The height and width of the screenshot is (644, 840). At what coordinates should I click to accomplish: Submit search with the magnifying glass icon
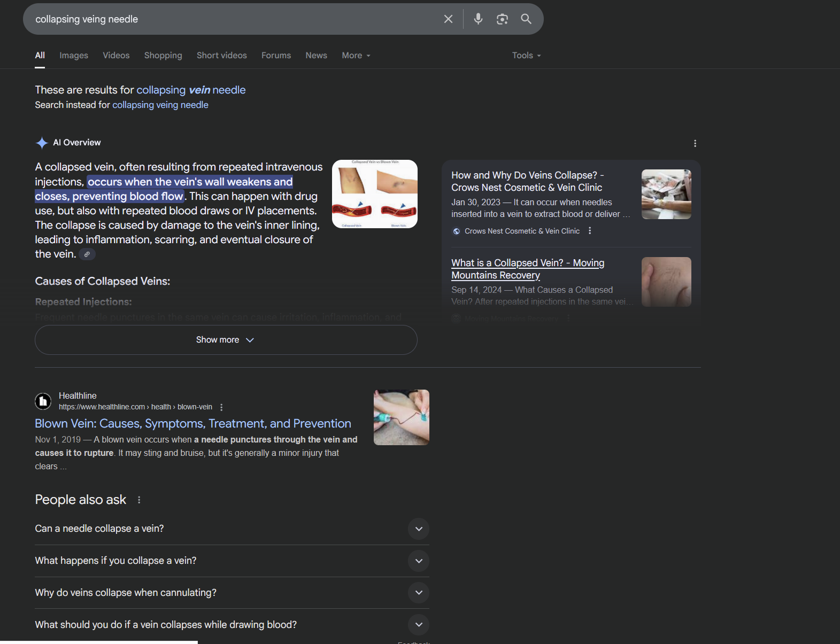click(526, 19)
